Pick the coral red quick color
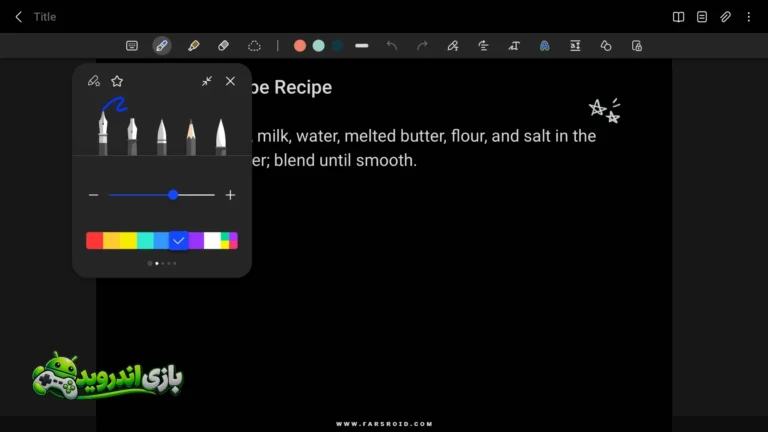768x432 pixels. (300, 46)
